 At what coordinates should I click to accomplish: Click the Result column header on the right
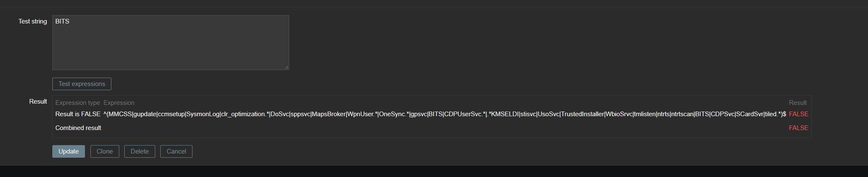(798, 103)
